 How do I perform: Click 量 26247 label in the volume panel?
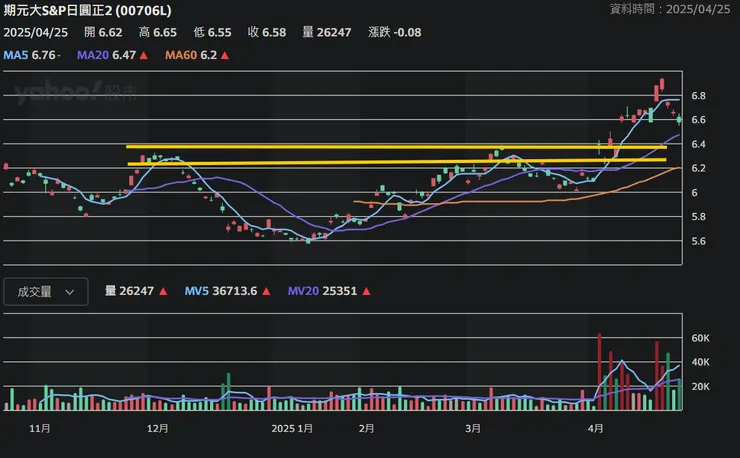coord(129,291)
